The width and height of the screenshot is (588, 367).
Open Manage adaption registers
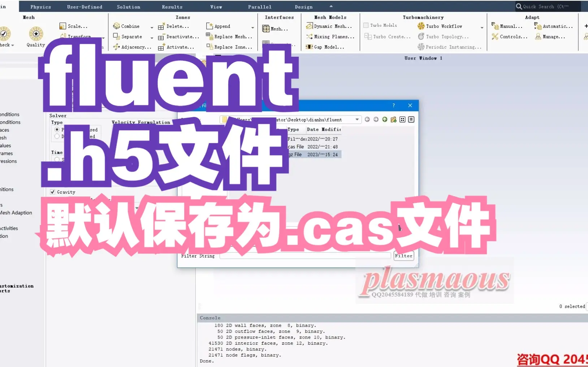[550, 36]
